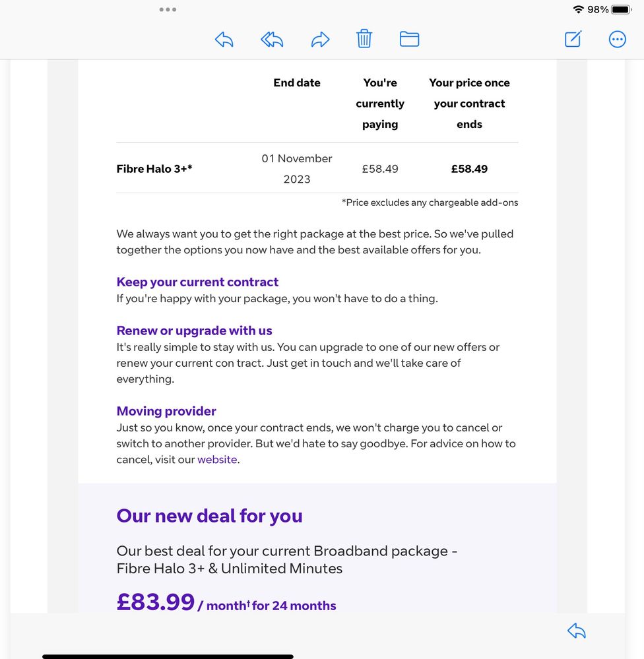Open the website link about cancelling
Image resolution: width=644 pixels, height=659 pixels.
coord(217,460)
